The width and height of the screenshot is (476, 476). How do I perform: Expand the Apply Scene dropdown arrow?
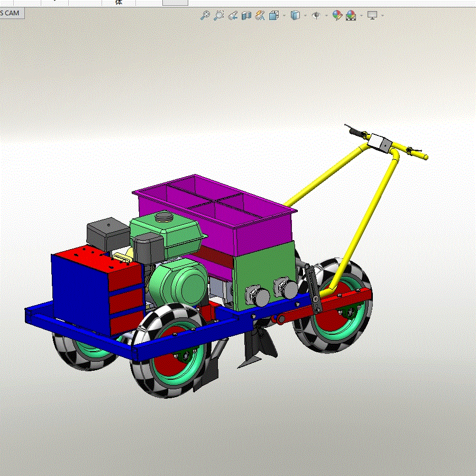tap(361, 15)
